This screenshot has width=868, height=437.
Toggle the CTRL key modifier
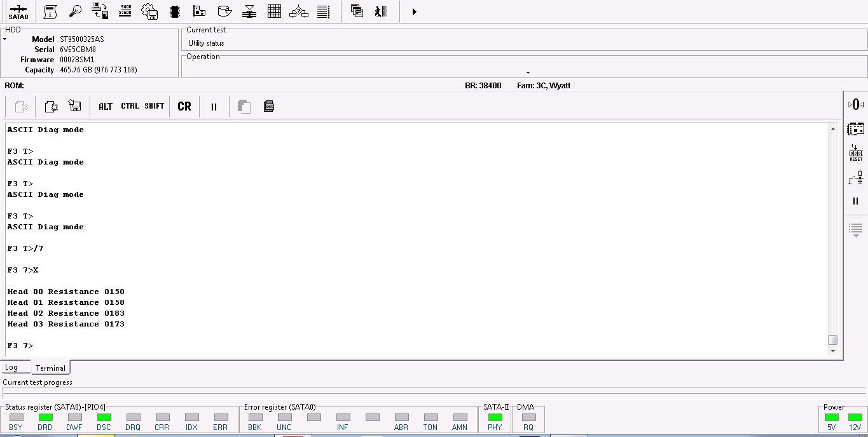130,106
